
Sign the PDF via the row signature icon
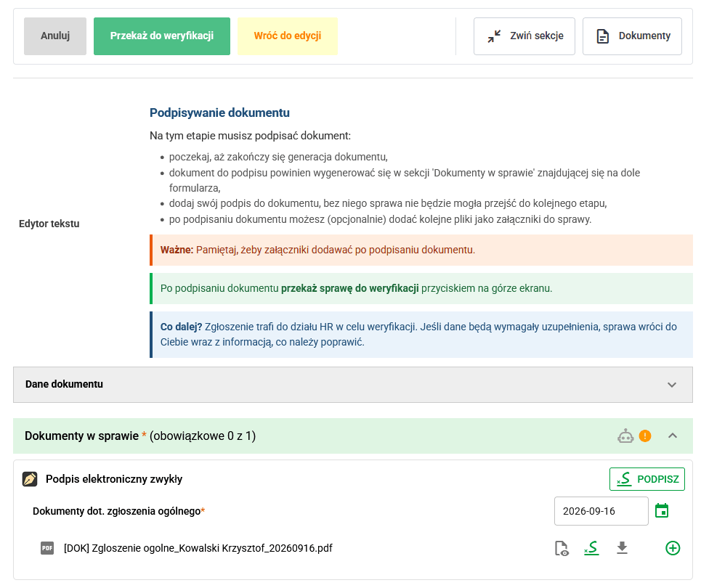point(591,548)
